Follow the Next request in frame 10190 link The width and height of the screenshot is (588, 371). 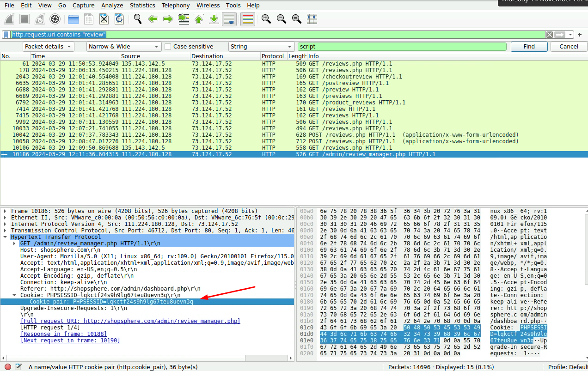70,341
